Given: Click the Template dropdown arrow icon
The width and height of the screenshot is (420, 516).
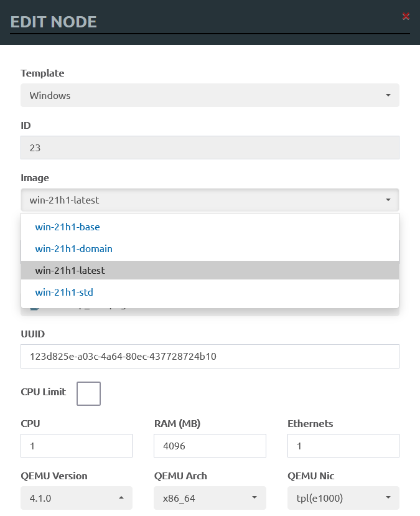Looking at the screenshot, I should (x=388, y=95).
